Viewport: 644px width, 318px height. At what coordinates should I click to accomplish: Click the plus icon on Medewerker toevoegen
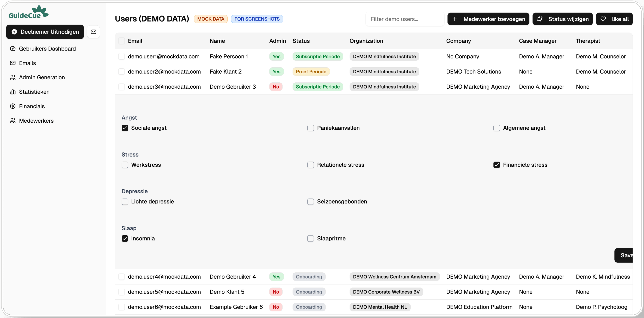click(455, 19)
